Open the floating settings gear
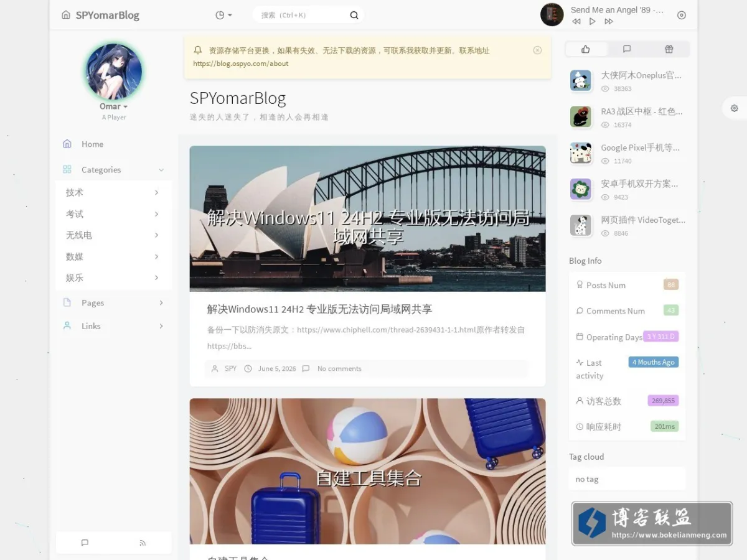 [735, 108]
